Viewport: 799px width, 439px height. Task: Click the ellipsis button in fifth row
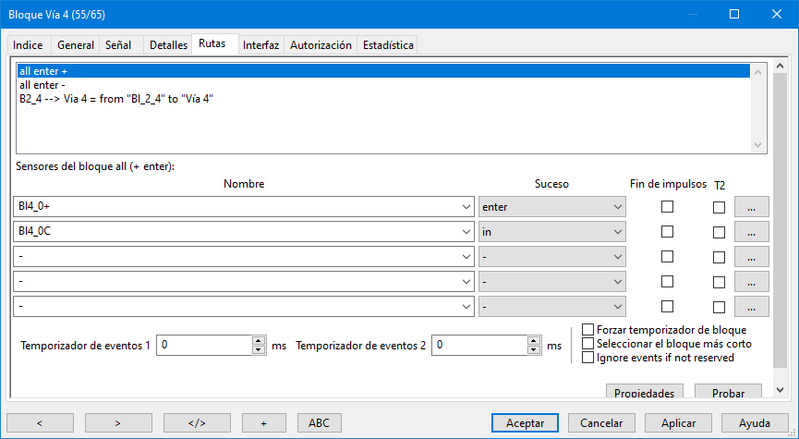point(751,307)
